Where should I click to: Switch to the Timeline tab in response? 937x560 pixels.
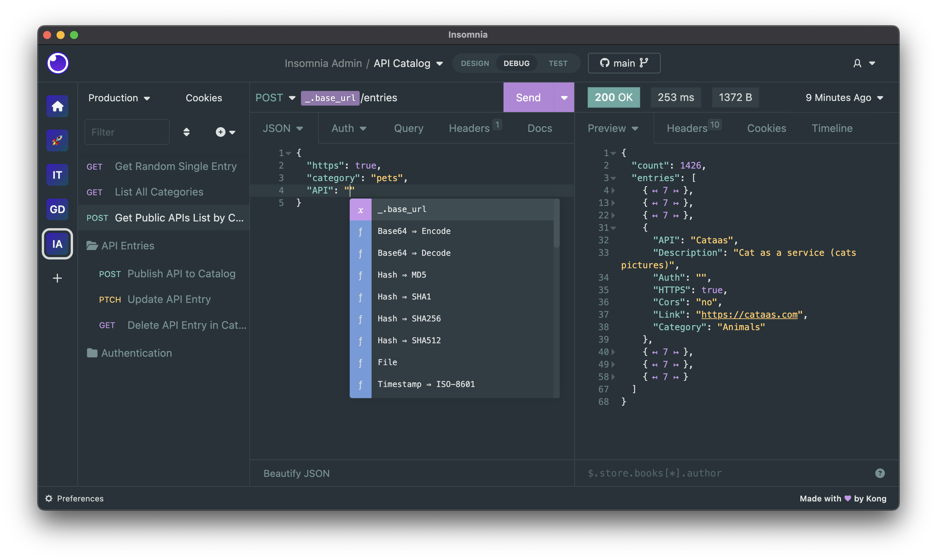click(832, 128)
